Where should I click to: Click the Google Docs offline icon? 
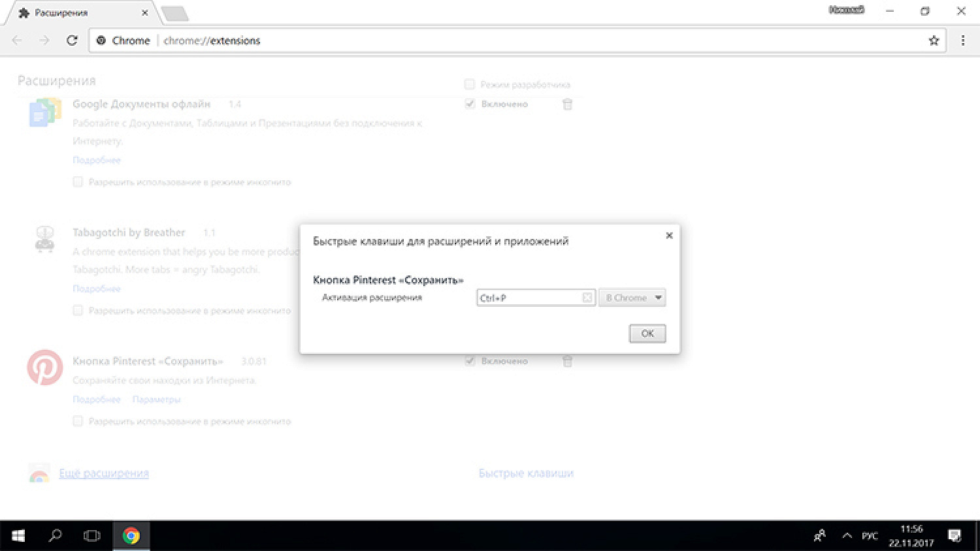point(44,112)
